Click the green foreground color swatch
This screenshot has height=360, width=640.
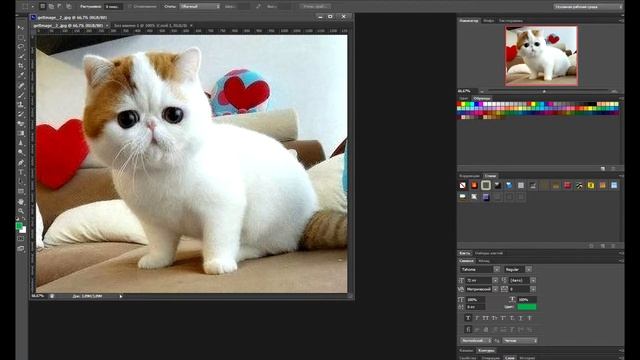click(19, 225)
